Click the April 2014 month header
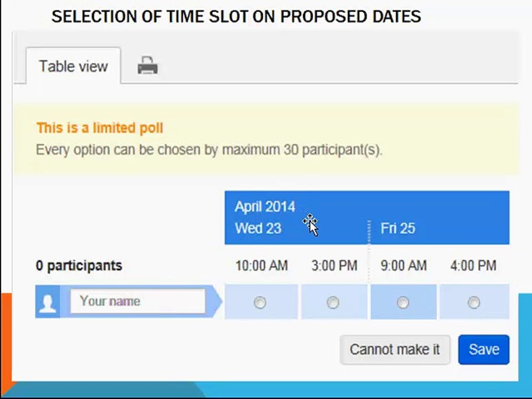532x399 pixels. tap(265, 207)
